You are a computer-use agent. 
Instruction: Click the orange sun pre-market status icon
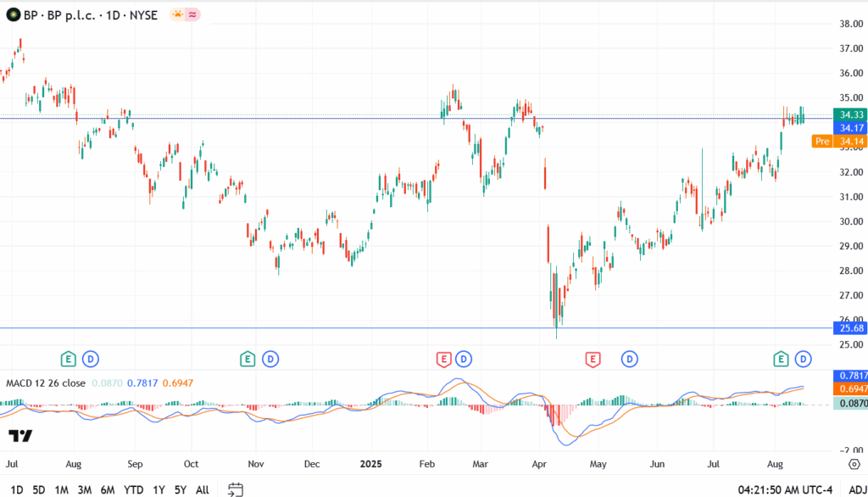pos(177,14)
